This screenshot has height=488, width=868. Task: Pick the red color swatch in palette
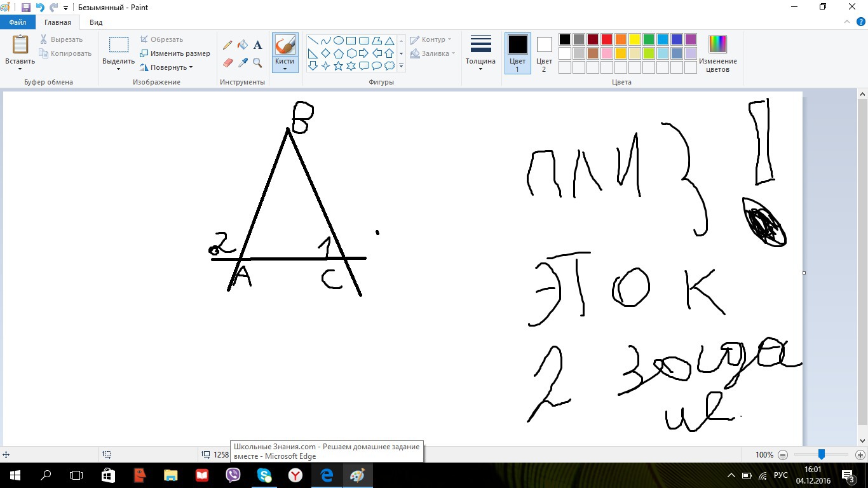pos(606,39)
